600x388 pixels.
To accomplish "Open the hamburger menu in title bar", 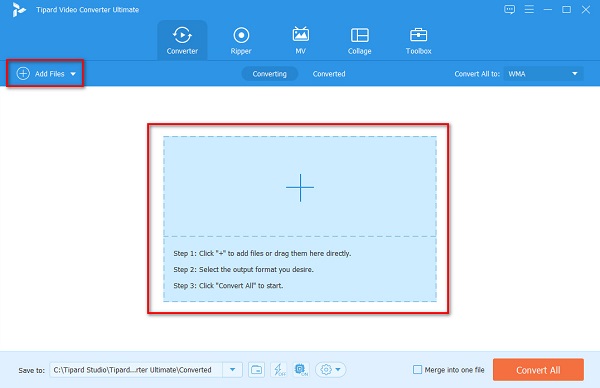I will (529, 10).
